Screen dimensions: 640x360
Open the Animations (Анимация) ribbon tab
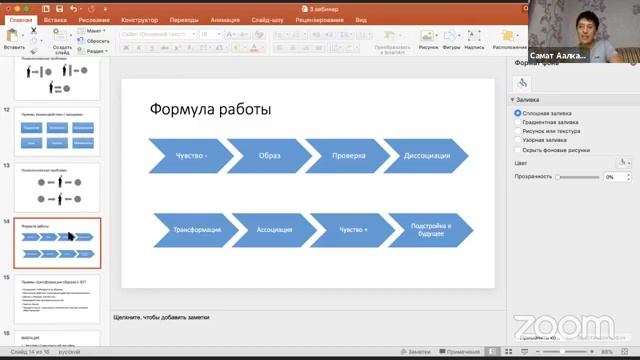(x=225, y=20)
